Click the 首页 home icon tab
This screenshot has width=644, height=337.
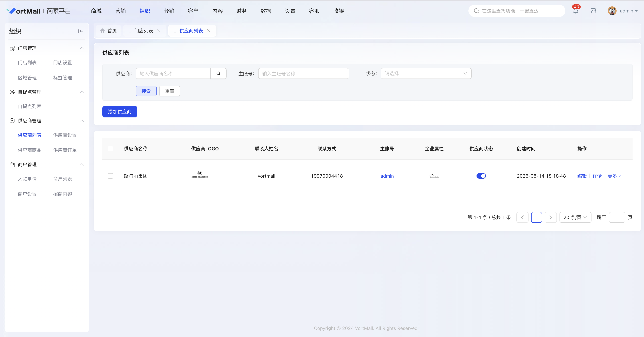pos(109,31)
